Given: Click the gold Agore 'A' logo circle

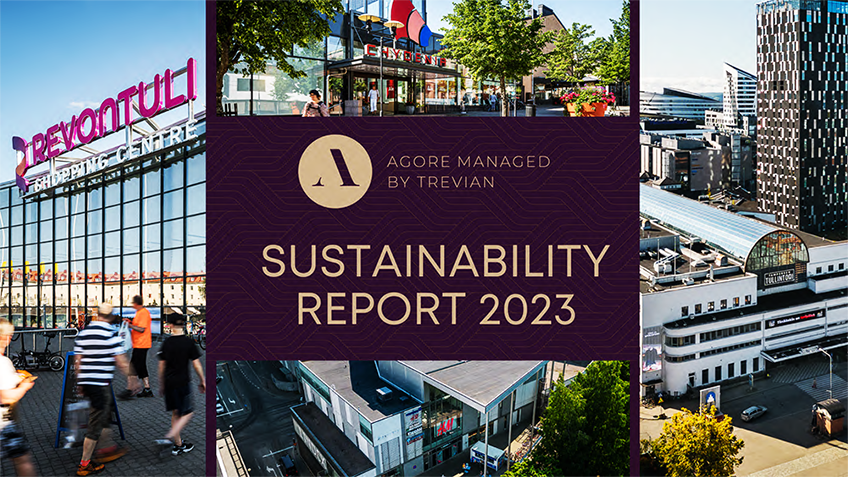Looking at the screenshot, I should 335,171.
